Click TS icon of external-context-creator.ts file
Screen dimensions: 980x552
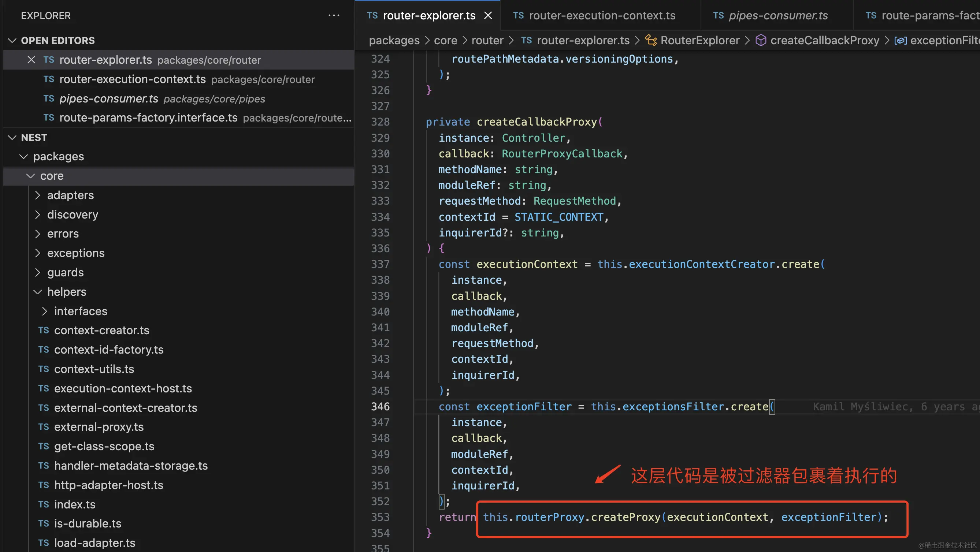pyautogui.click(x=43, y=408)
